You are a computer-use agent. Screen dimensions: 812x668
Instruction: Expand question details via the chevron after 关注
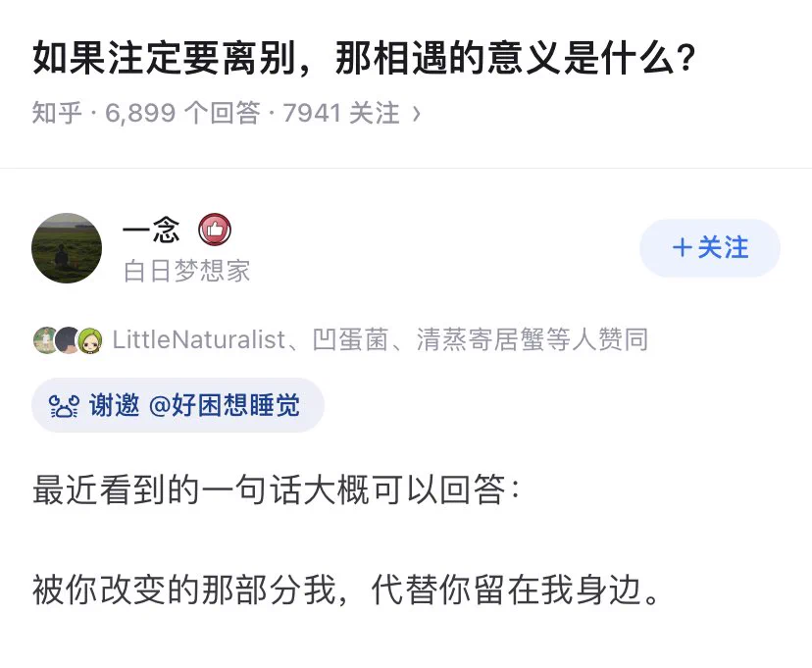pos(416,114)
